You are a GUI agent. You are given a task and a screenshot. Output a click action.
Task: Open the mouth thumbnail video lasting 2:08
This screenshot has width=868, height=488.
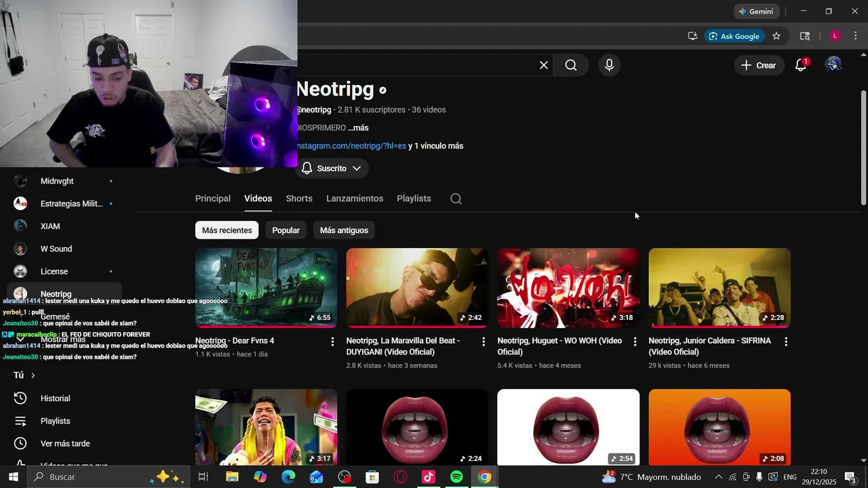point(719,427)
